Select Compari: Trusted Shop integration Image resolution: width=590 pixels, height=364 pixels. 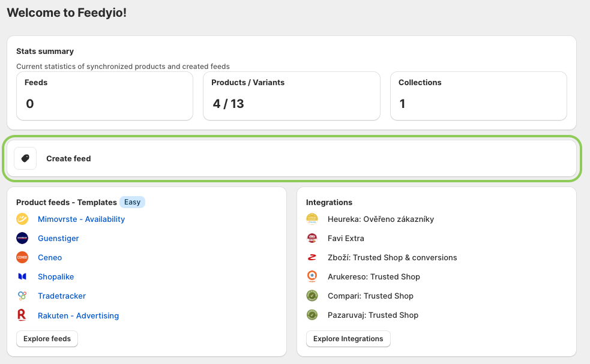click(x=370, y=296)
